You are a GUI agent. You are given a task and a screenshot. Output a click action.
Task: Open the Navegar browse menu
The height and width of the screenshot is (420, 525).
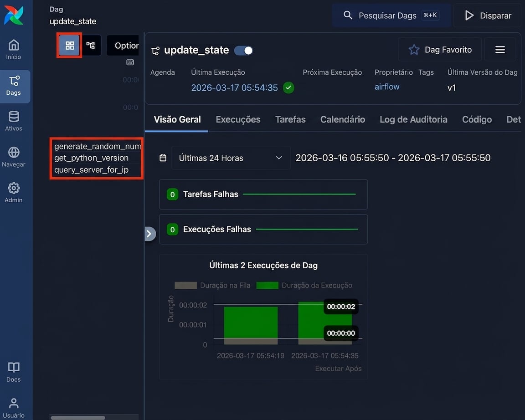[14, 157]
